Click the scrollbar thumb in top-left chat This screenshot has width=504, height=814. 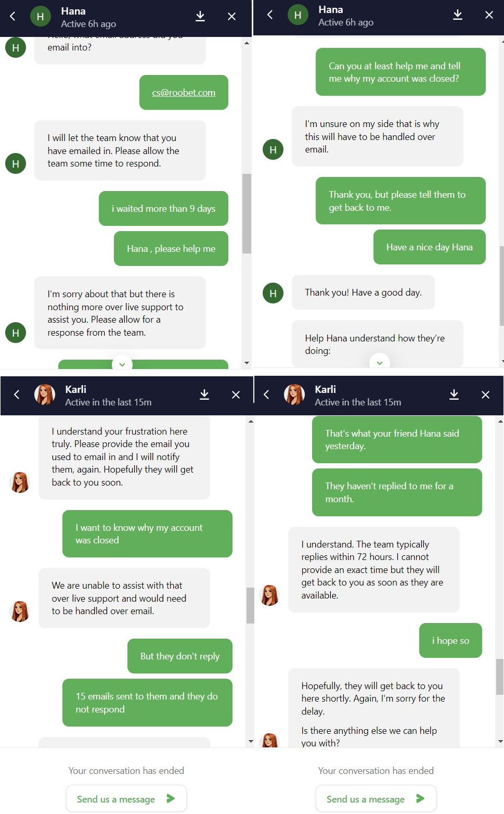tap(247, 213)
